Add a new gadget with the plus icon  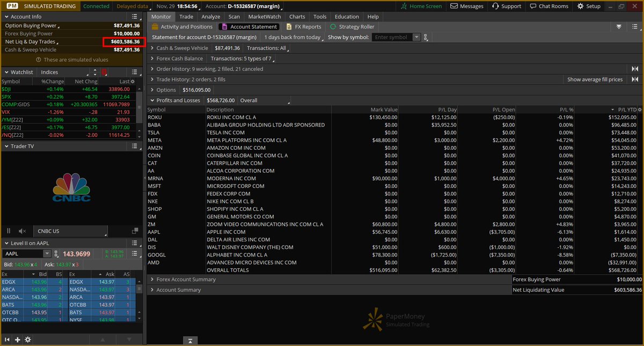coord(18,340)
